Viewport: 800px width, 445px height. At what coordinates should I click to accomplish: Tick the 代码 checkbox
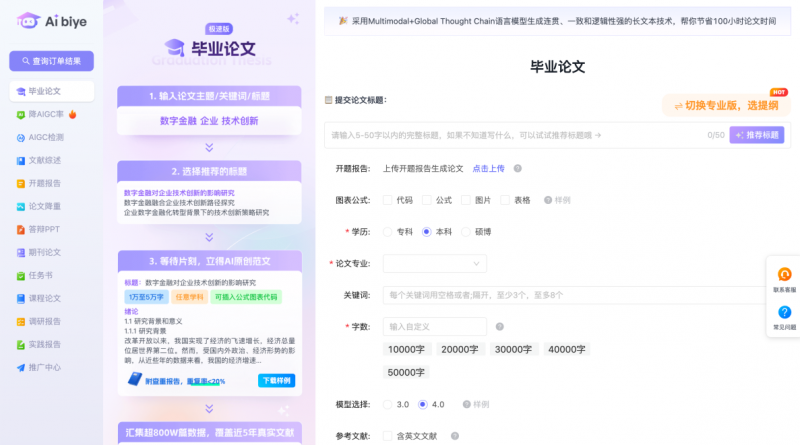388,200
